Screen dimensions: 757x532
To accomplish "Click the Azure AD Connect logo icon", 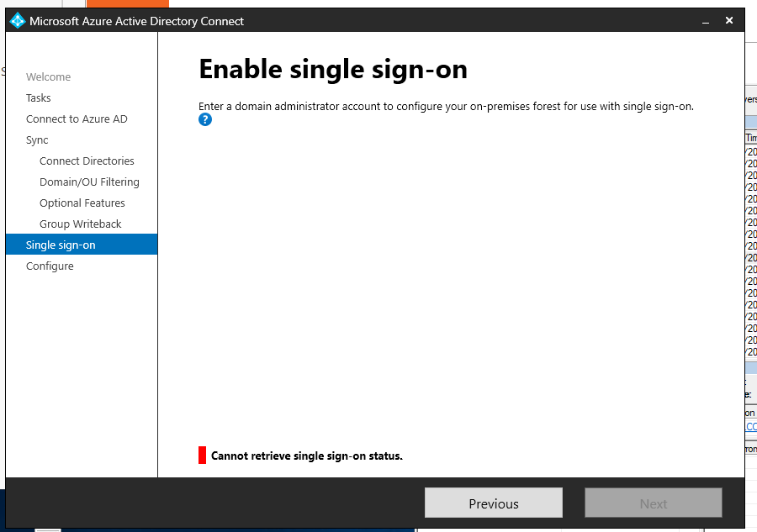I will click(x=18, y=21).
